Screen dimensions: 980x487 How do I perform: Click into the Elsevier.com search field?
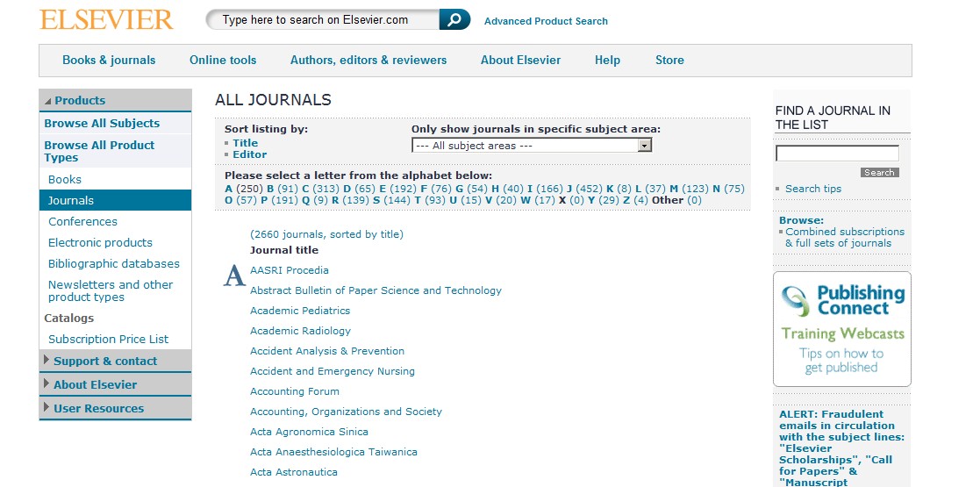(x=323, y=19)
